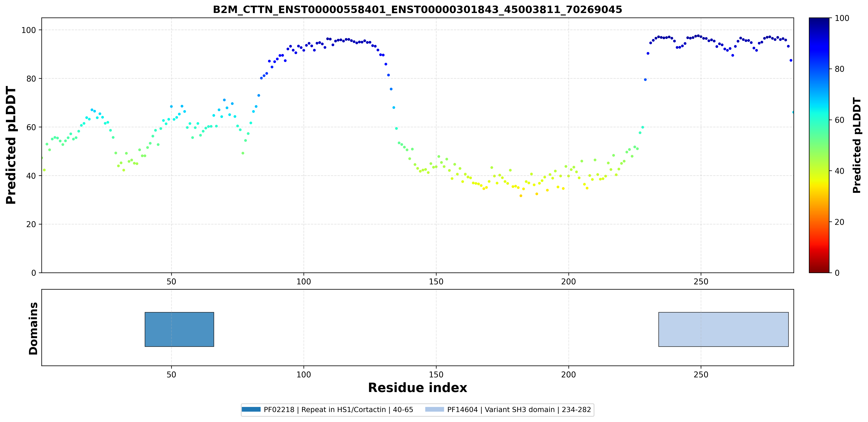
Task: Click the last cyan point at plot's right edge
Action: pyautogui.click(x=793, y=112)
